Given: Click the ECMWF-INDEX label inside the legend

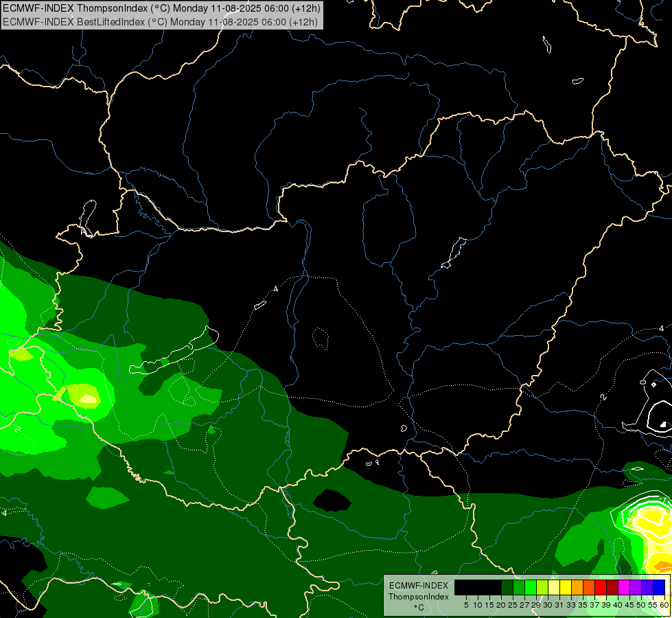Looking at the screenshot, I should [419, 586].
